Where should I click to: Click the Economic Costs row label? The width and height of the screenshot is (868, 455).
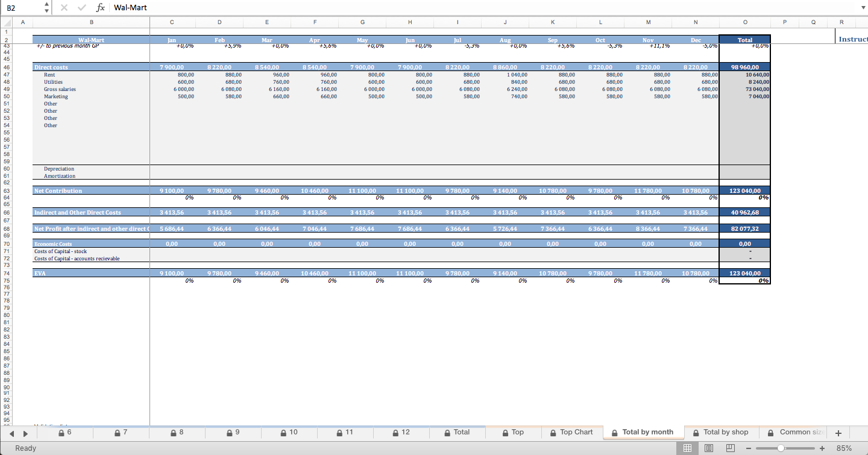[53, 244]
